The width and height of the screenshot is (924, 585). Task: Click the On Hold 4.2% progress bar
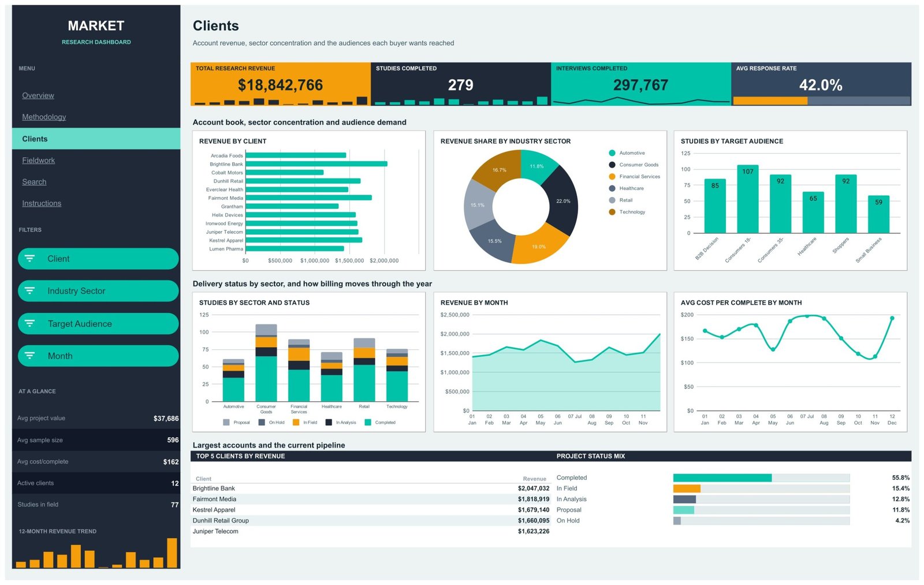click(761, 520)
